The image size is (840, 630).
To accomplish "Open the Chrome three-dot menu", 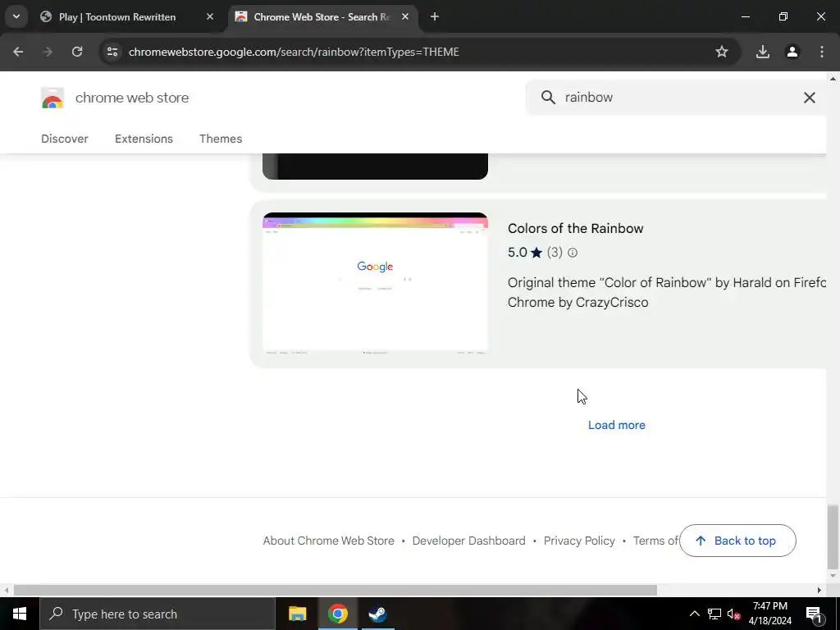I will pyautogui.click(x=822, y=52).
